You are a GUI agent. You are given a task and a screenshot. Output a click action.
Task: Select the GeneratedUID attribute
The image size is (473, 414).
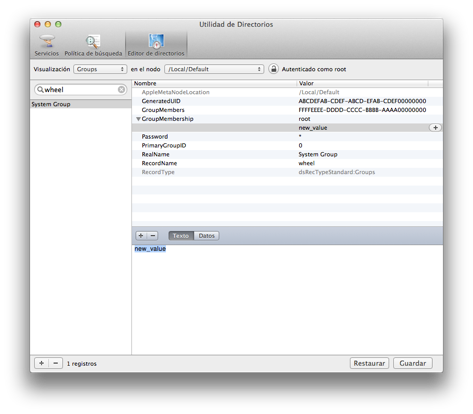pyautogui.click(x=161, y=101)
